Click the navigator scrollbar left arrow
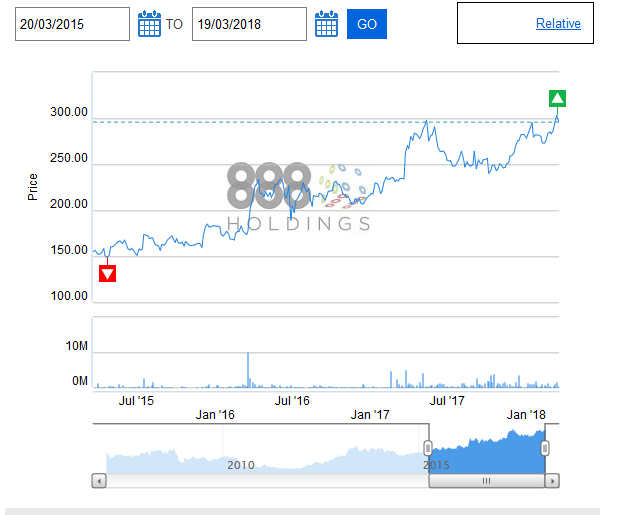Viewport: 632px width, 515px height. [x=99, y=481]
